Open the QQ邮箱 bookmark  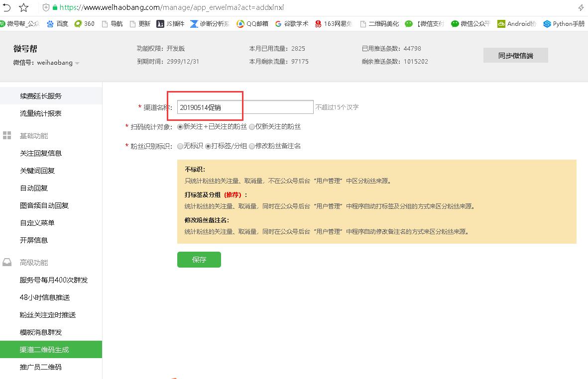[252, 23]
